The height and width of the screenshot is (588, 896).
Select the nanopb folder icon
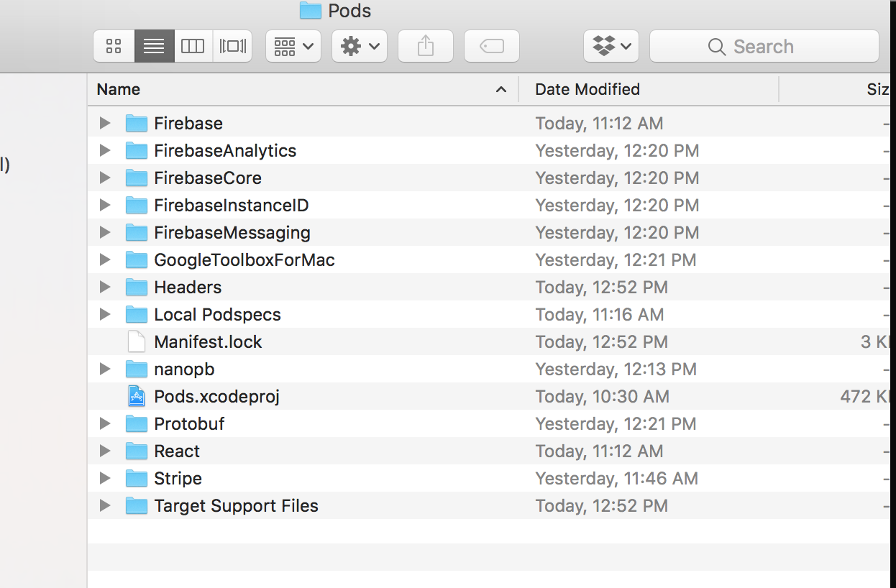coord(136,369)
